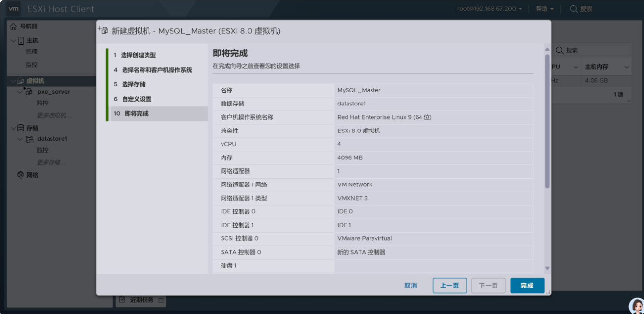Click Host Monitor in navigator

[x=32, y=65]
